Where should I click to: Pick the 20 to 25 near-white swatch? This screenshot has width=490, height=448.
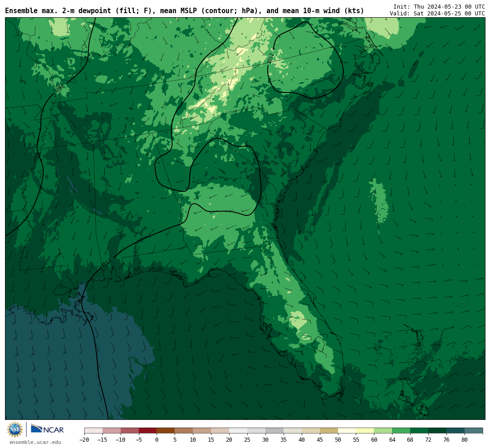coord(239,431)
